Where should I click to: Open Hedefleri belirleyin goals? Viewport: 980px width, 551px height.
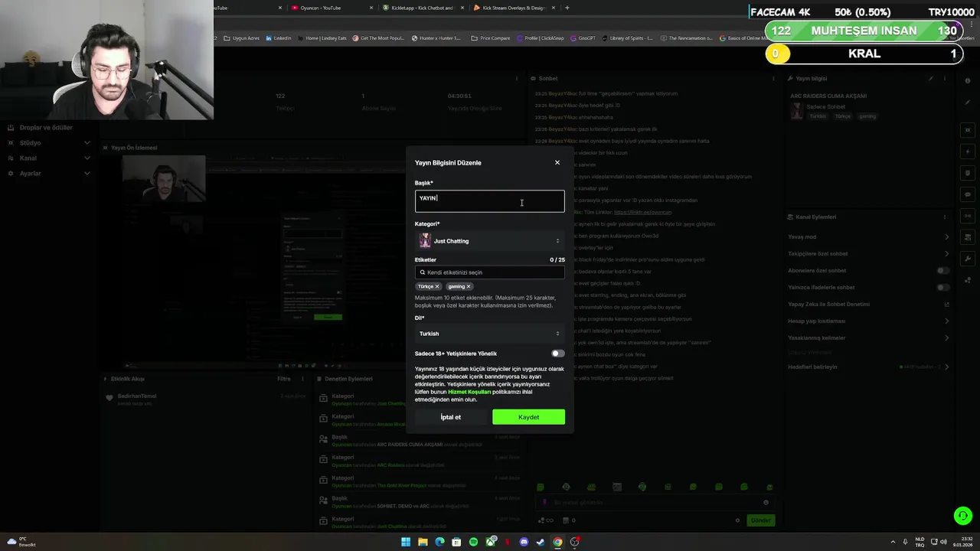click(x=869, y=367)
